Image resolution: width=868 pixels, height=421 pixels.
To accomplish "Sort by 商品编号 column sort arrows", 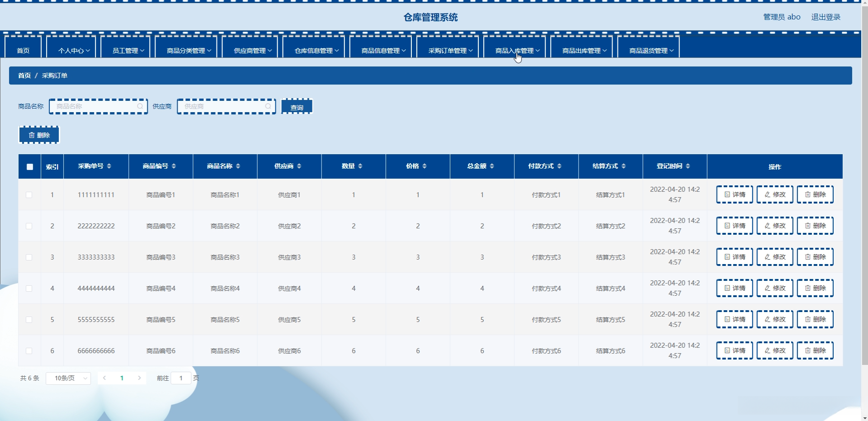I will (174, 166).
